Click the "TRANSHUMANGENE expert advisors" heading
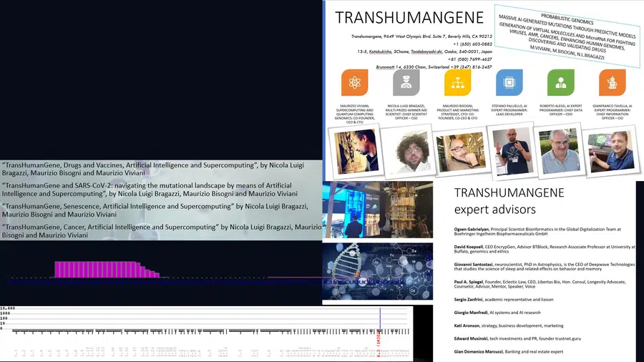Image resolution: width=644 pixels, height=362 pixels. 509,201
